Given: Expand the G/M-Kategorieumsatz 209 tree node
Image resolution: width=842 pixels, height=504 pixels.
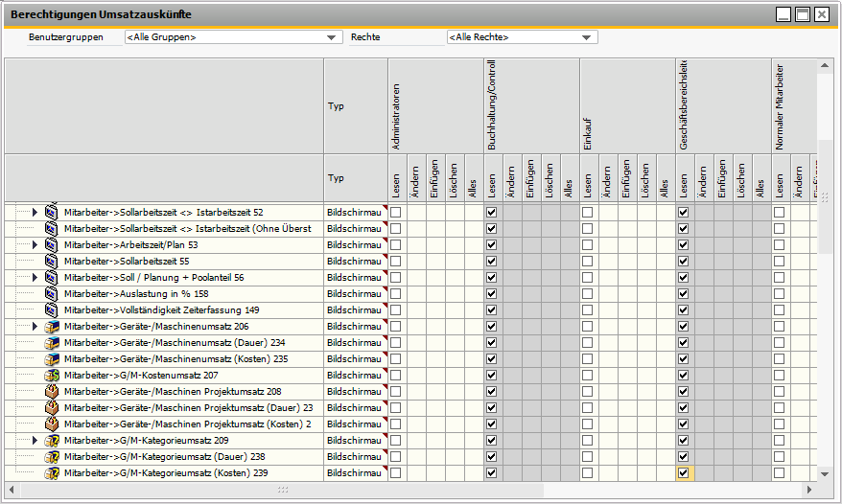Looking at the screenshot, I should click(35, 440).
